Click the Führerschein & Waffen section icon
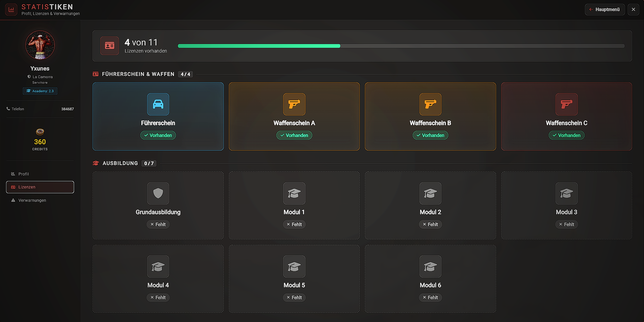 click(x=96, y=74)
